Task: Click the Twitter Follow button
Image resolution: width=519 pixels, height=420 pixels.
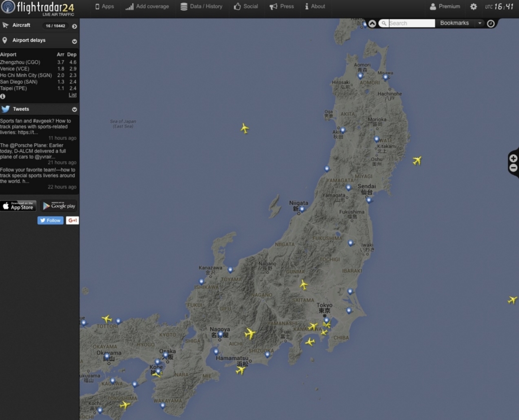Action: (x=50, y=220)
